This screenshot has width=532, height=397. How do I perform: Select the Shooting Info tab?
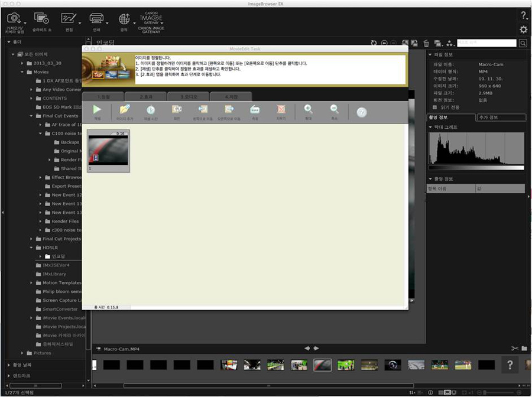point(451,118)
